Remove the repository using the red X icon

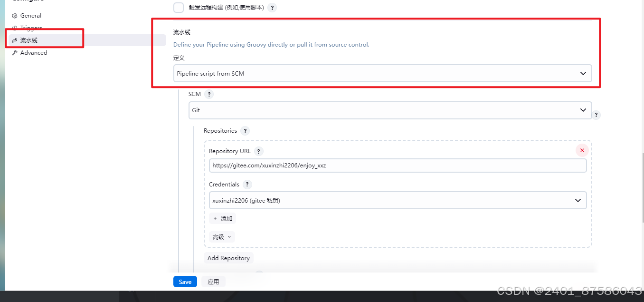click(582, 150)
